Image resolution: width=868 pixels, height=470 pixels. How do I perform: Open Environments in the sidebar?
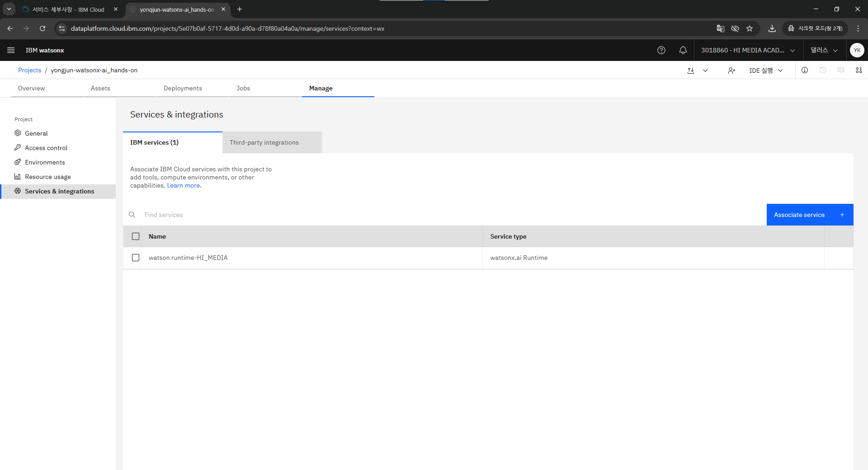58,162
